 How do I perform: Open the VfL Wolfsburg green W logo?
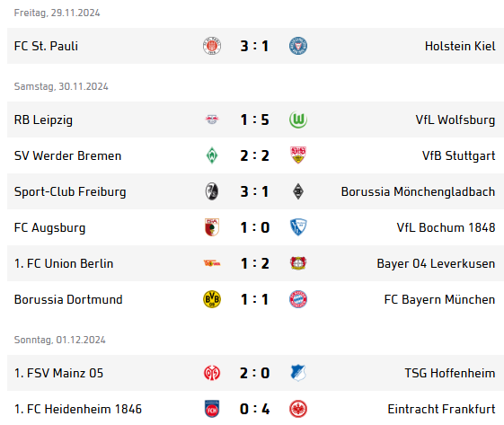pyautogui.click(x=298, y=120)
